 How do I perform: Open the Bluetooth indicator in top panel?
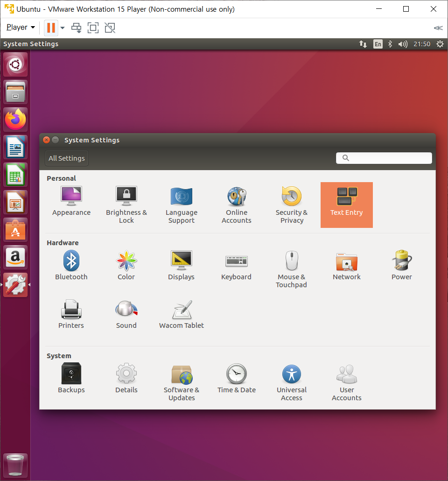click(x=390, y=44)
